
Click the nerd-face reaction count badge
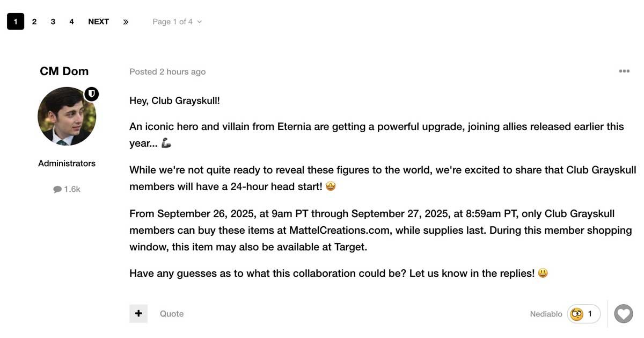(583, 314)
